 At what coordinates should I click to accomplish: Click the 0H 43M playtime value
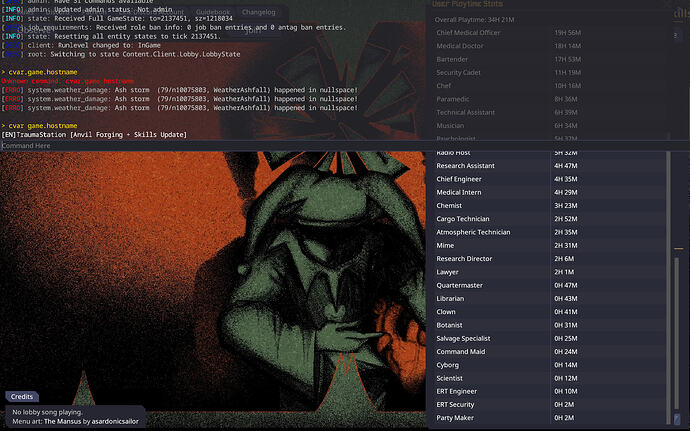[565, 298]
